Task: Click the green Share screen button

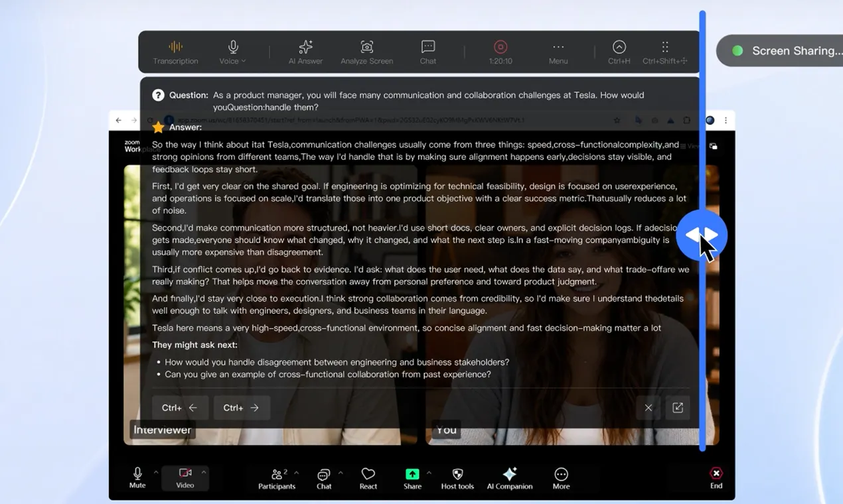Action: click(412, 478)
